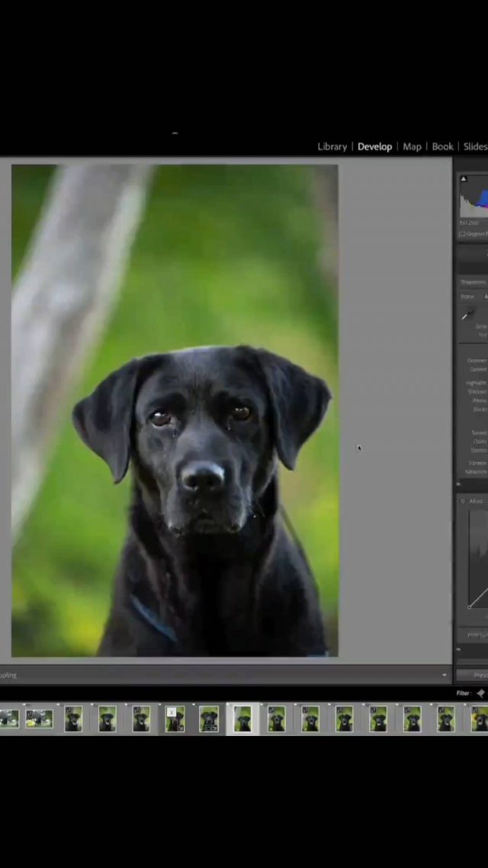488x868 pixels.
Task: Open the Book module
Action: point(442,146)
